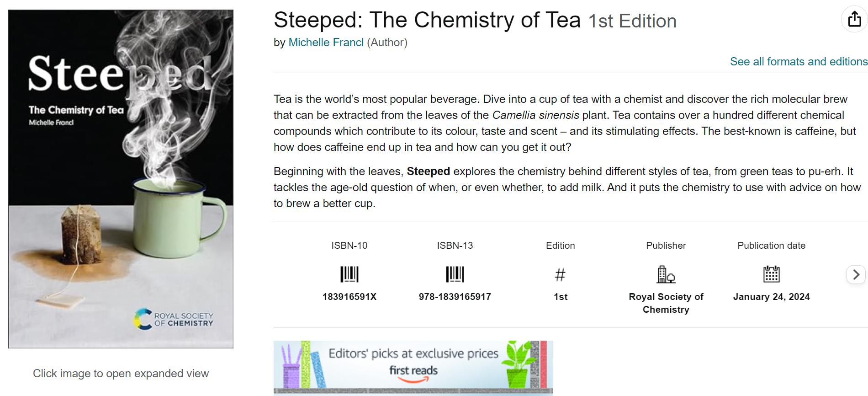Click the Edition hash symbol icon
This screenshot has width=868, height=396.
click(x=560, y=275)
